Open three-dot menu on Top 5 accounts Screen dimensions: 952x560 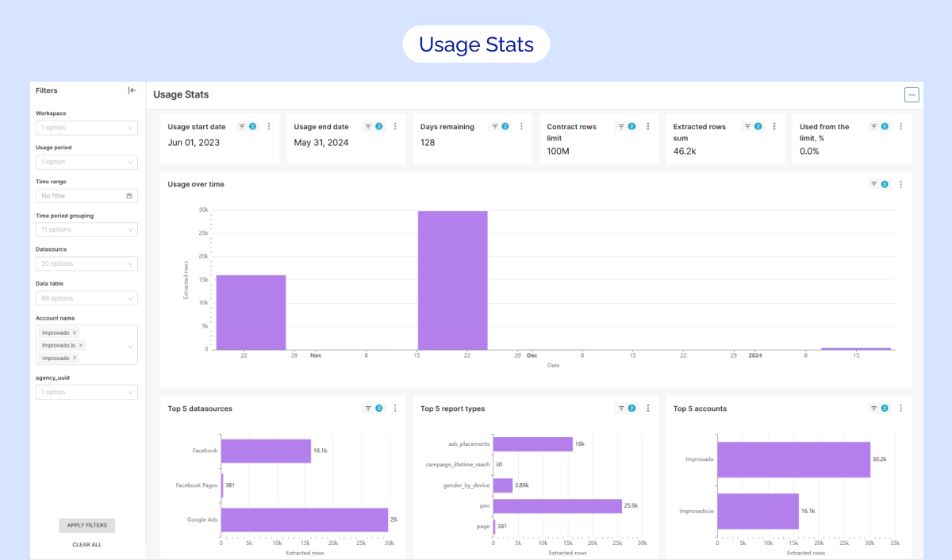(900, 408)
